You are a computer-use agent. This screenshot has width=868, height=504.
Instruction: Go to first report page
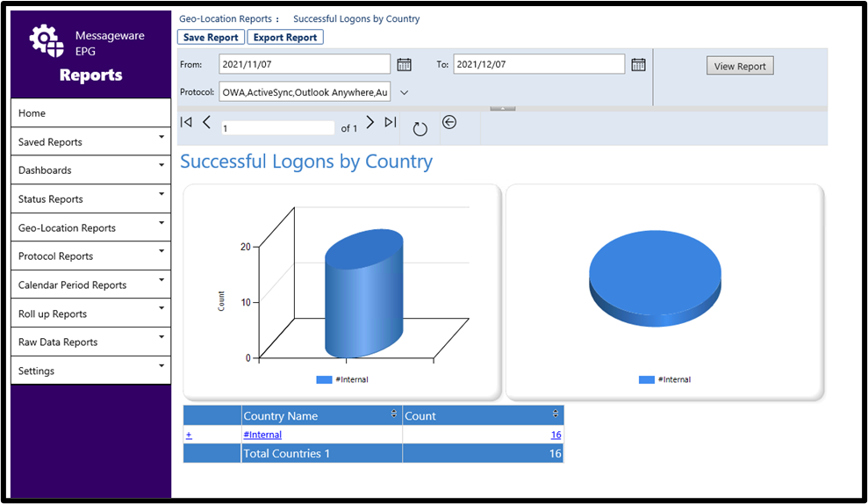pos(187,122)
